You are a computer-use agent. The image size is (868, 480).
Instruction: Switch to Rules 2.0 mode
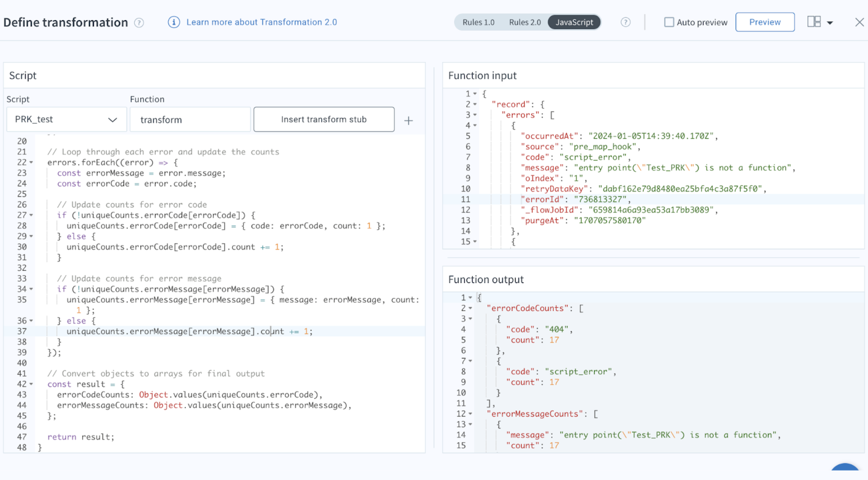(525, 22)
